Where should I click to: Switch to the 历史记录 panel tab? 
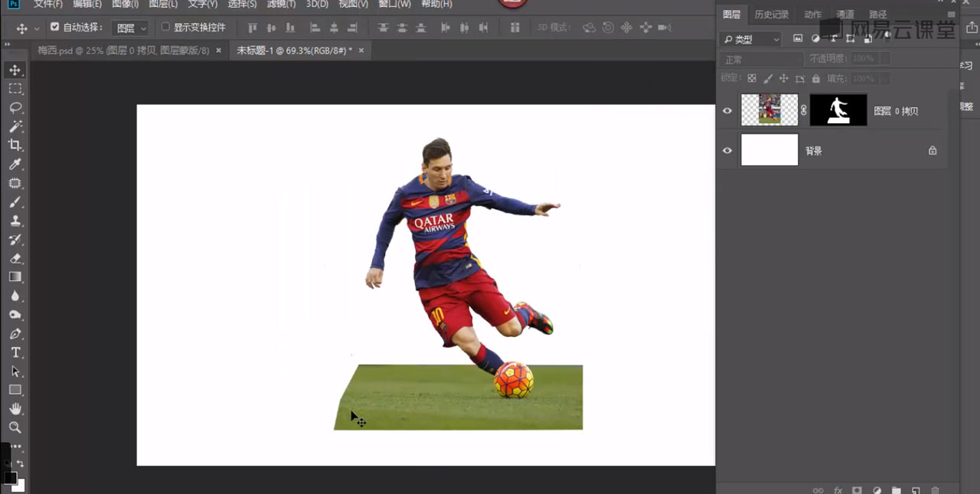coord(771,15)
